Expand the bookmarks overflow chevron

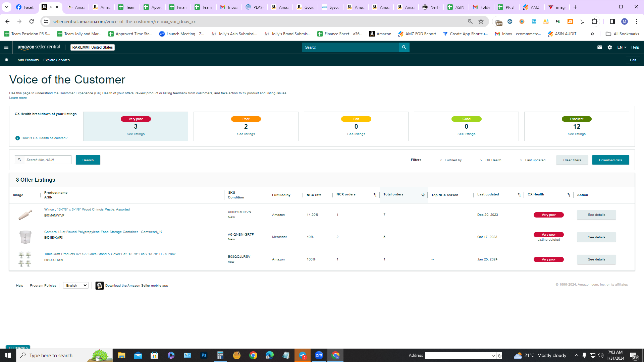592,34
